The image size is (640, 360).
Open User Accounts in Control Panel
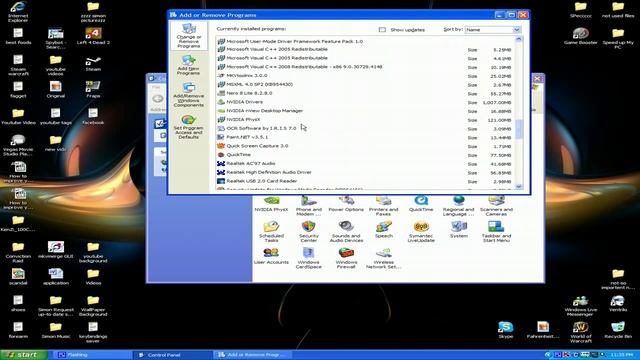point(271,256)
